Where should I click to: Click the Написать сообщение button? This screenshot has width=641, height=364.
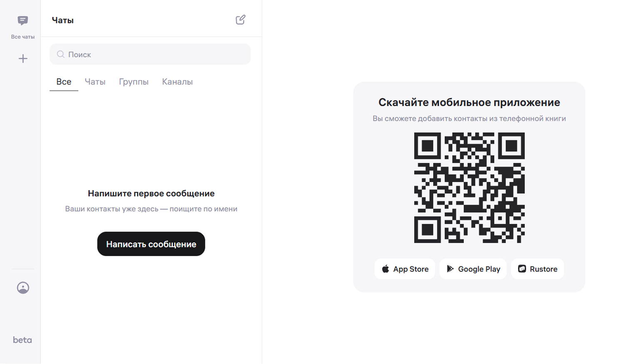pos(151,244)
